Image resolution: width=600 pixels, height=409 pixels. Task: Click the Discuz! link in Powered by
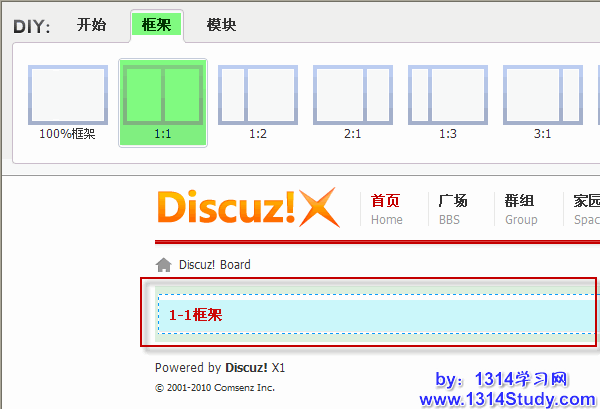click(x=246, y=367)
